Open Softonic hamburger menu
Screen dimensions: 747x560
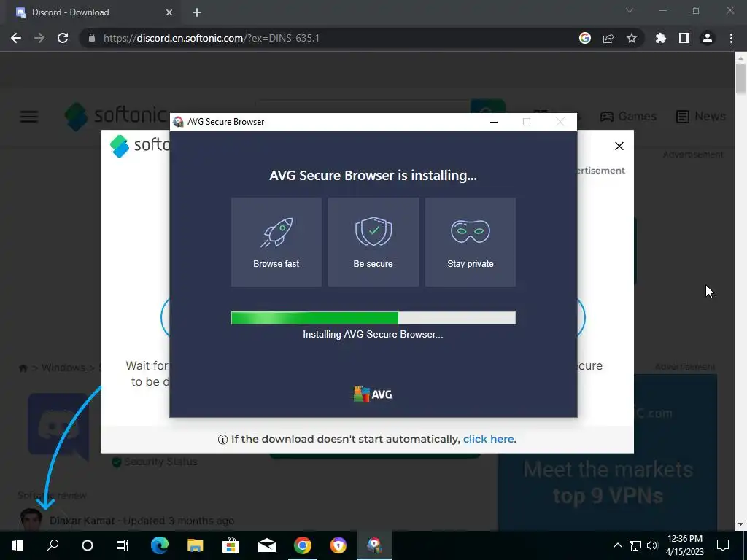[x=29, y=116]
